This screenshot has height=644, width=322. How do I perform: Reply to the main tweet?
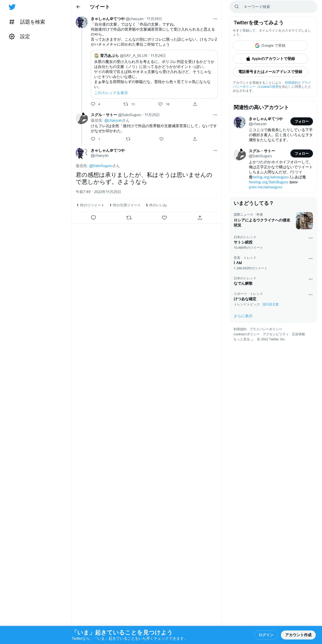coord(93,218)
